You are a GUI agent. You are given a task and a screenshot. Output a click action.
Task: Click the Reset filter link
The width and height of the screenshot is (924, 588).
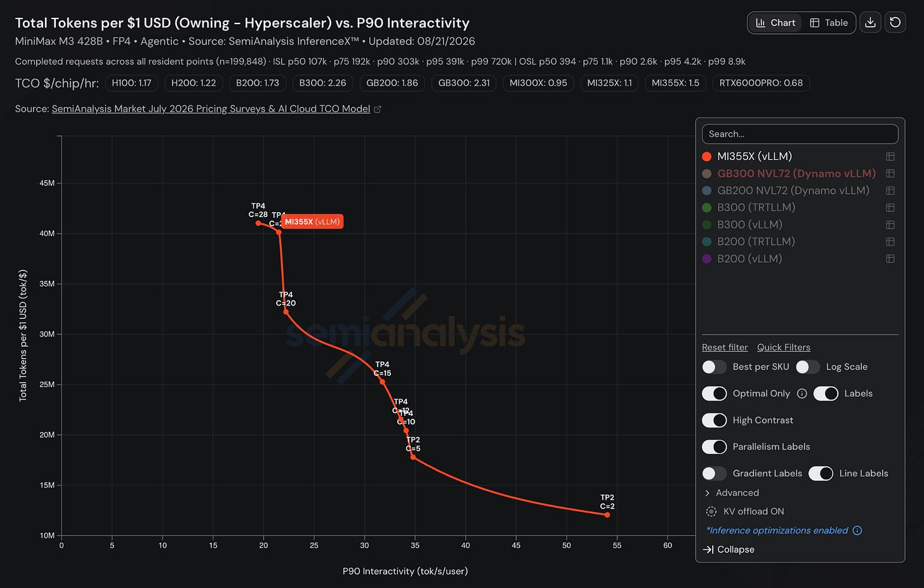point(725,347)
